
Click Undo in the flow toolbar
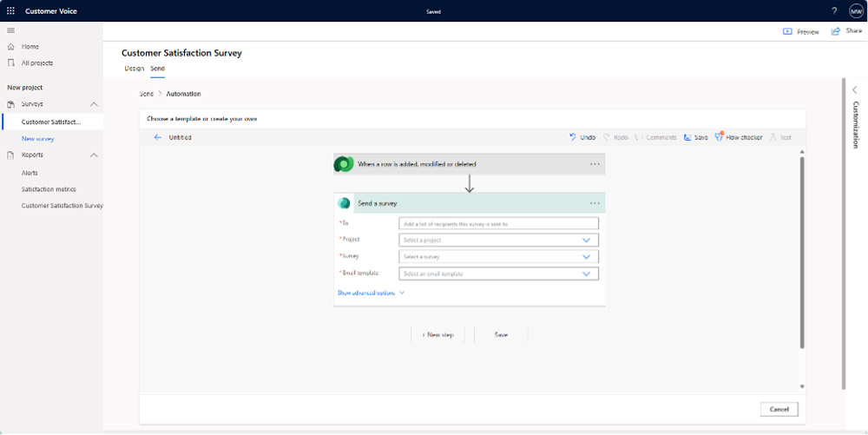[x=582, y=137]
